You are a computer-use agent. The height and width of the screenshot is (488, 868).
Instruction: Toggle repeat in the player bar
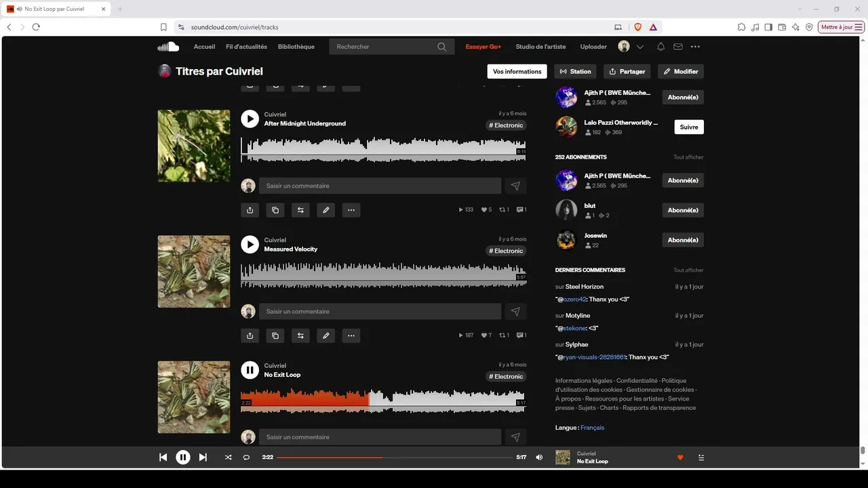click(x=246, y=457)
